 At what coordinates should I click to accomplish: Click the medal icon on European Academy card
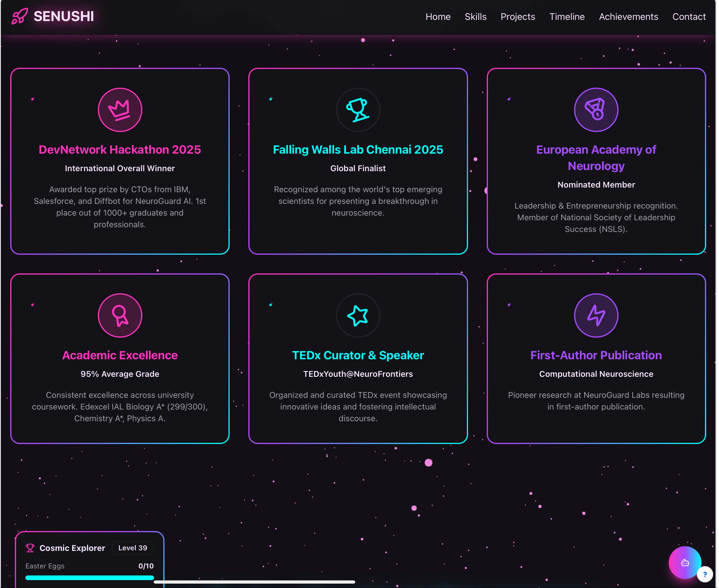click(596, 110)
